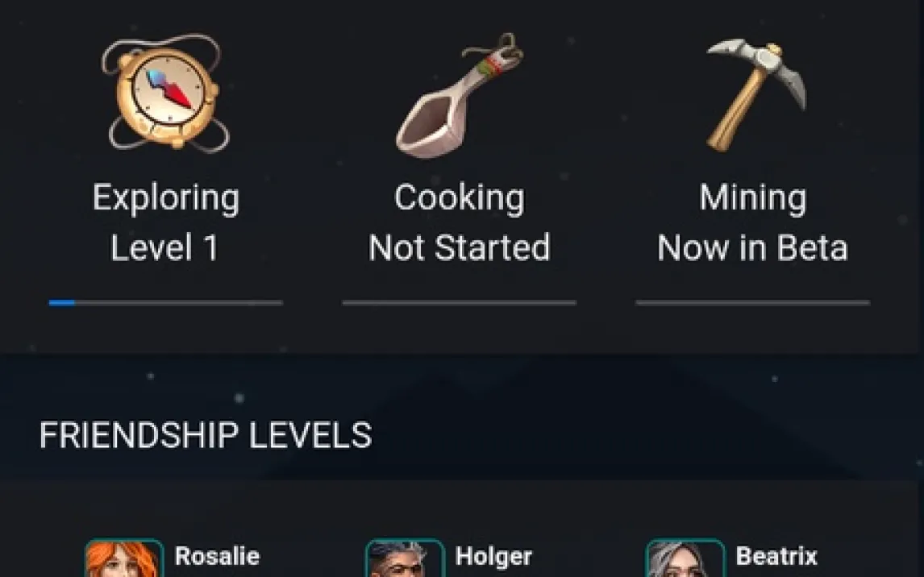Open Holger's name link
Viewport: 924px width, 577px height.
[x=493, y=556]
